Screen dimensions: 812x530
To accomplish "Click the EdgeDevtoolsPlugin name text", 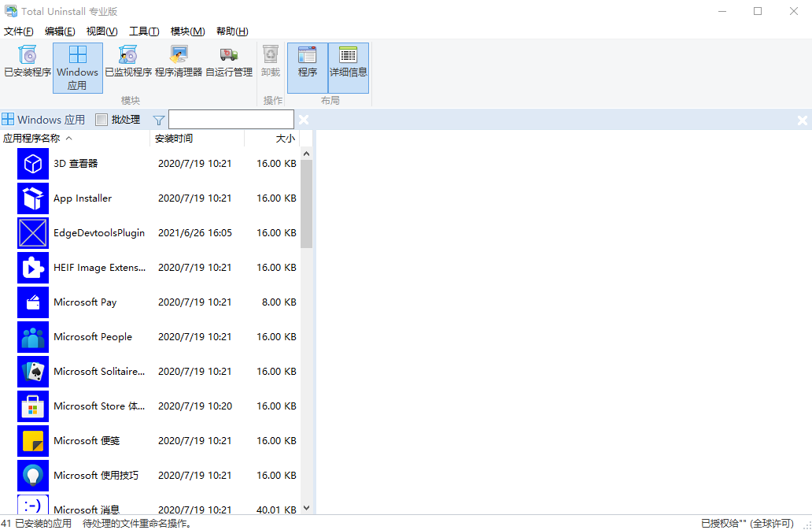I will pyautogui.click(x=99, y=233).
